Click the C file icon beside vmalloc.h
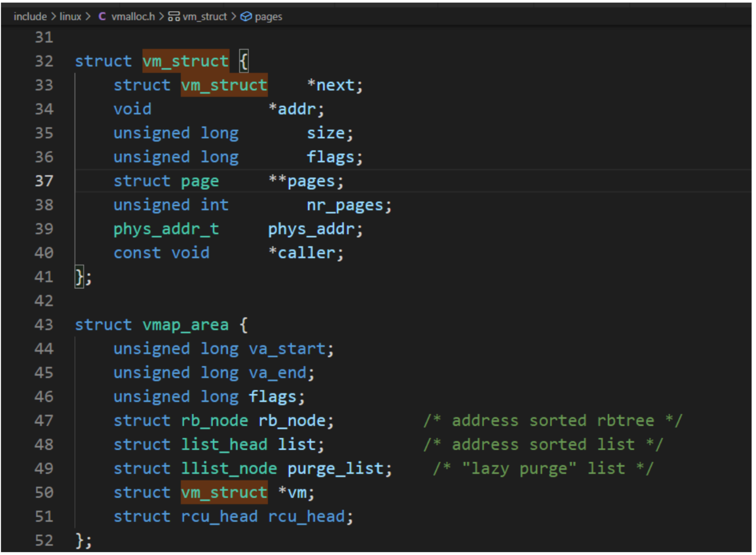This screenshot has height=555, width=756. [x=102, y=16]
